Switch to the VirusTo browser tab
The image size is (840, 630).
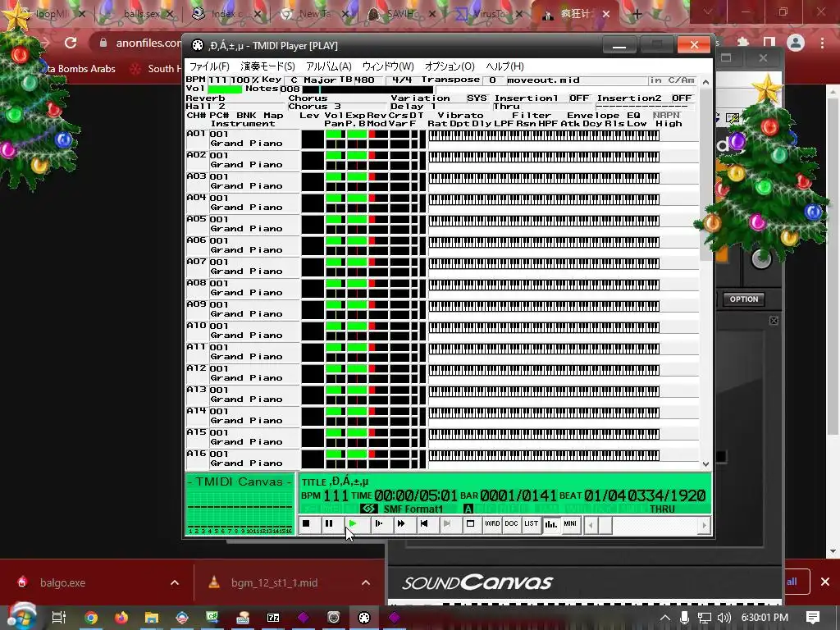point(487,14)
